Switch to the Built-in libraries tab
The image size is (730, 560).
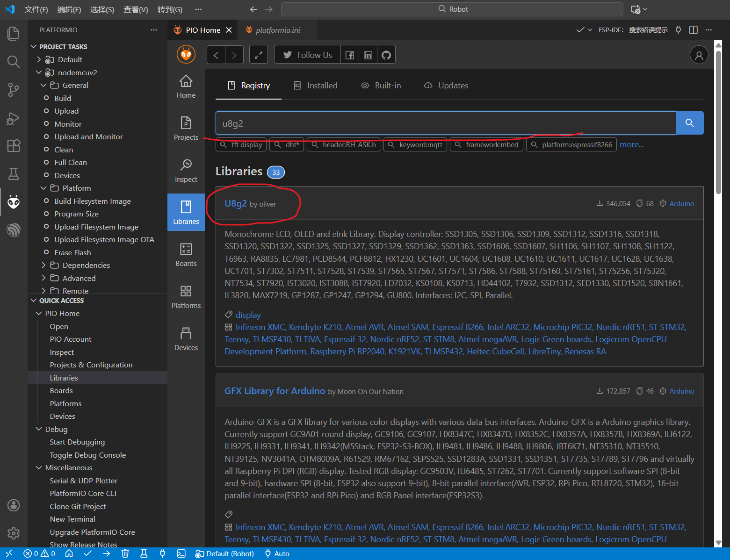point(381,86)
